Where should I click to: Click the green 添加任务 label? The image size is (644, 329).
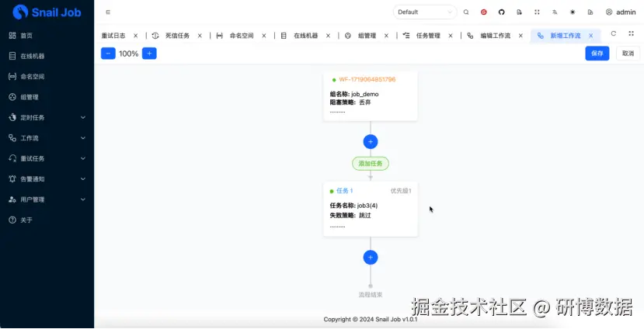click(371, 163)
